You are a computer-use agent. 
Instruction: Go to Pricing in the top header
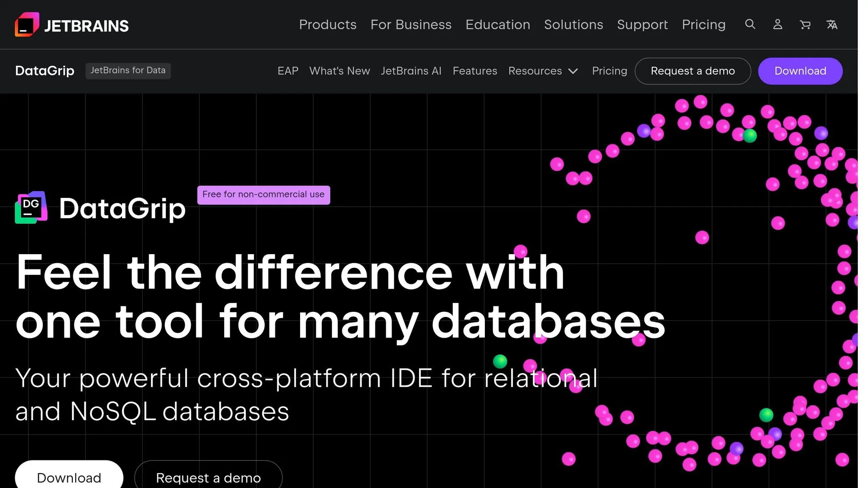(x=704, y=25)
